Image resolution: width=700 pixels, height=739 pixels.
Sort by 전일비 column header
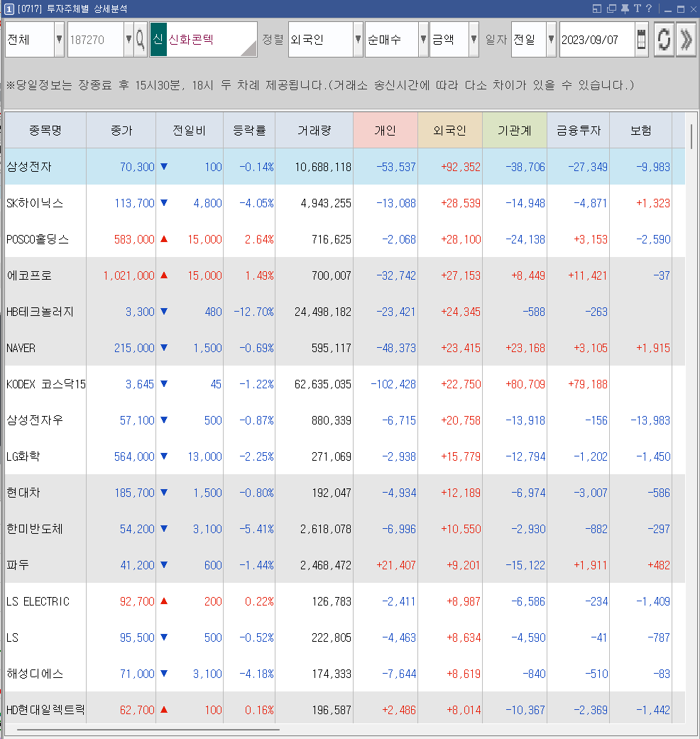click(190, 130)
